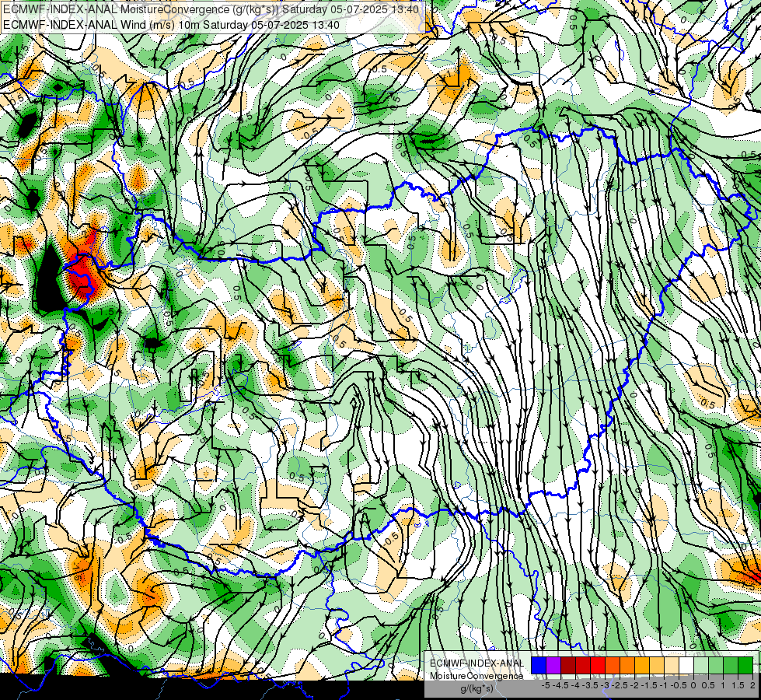Choose the light orange swatch between -1.5 and -1

[657, 666]
